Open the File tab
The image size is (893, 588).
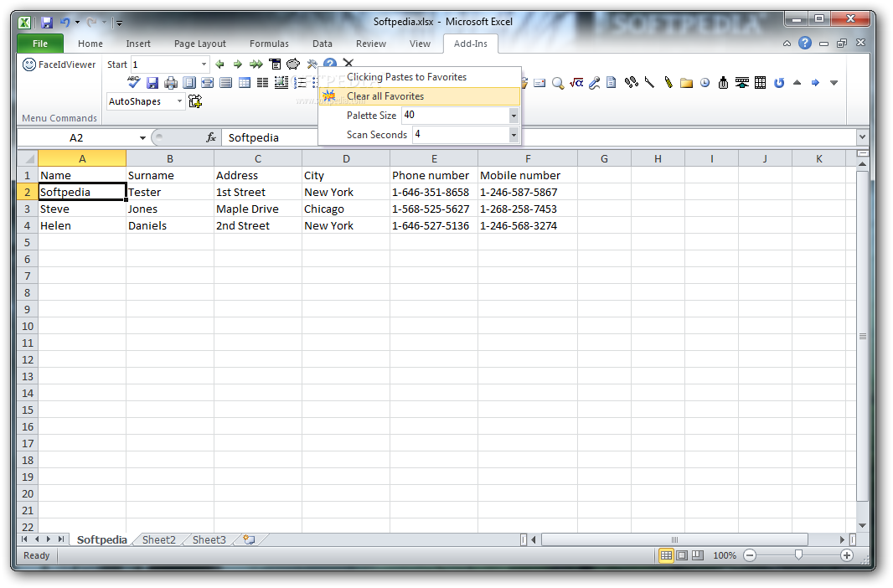point(40,44)
